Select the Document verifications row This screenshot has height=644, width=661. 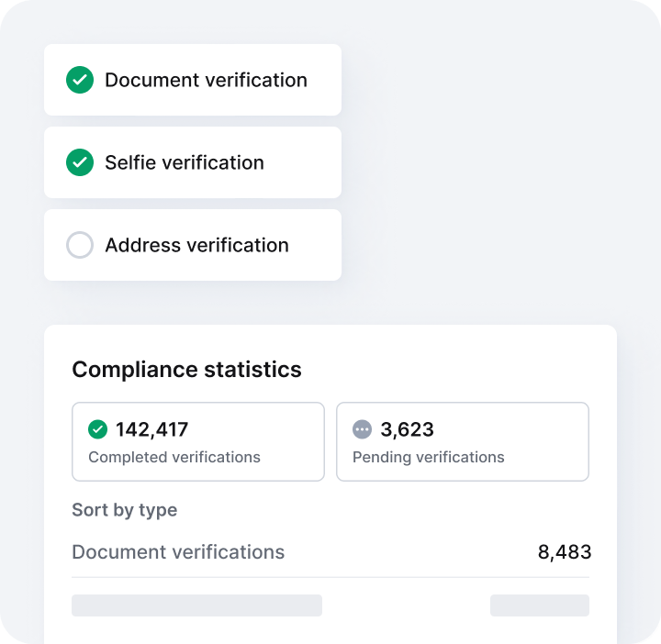[330, 551]
